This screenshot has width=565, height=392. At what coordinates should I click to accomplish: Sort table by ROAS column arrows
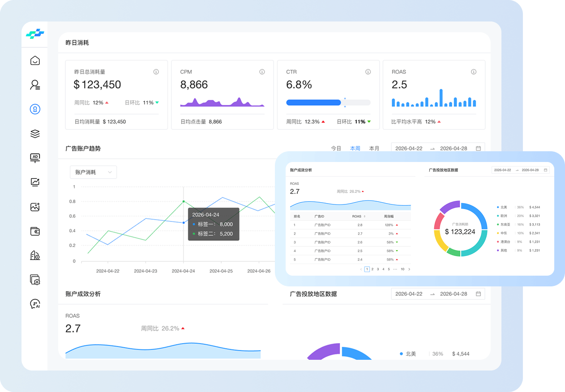point(364,217)
